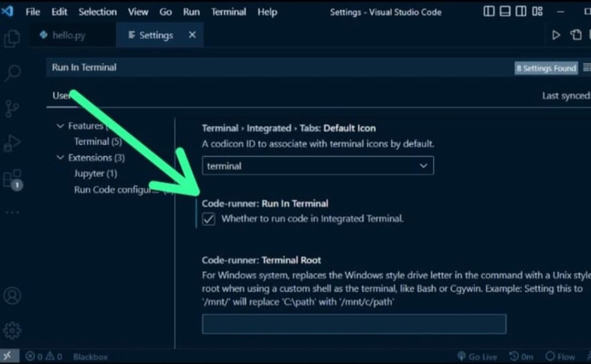Open the File menu
Screen dimensions: 591x364
coord(33,12)
